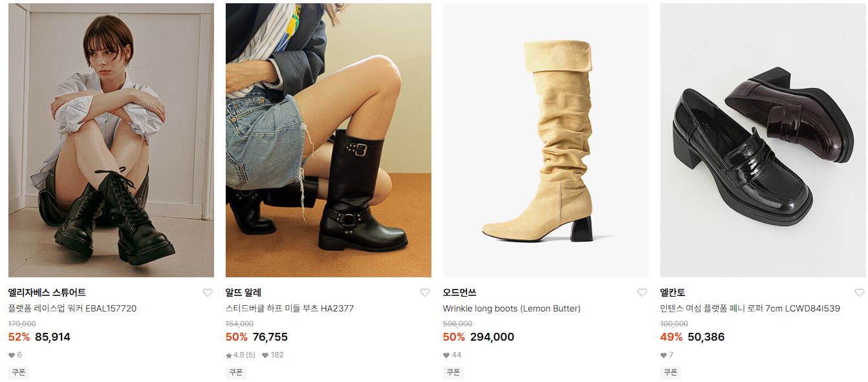The height and width of the screenshot is (382, 868).
Task: Click the star rating 4.8 icon
Action: pos(229,355)
